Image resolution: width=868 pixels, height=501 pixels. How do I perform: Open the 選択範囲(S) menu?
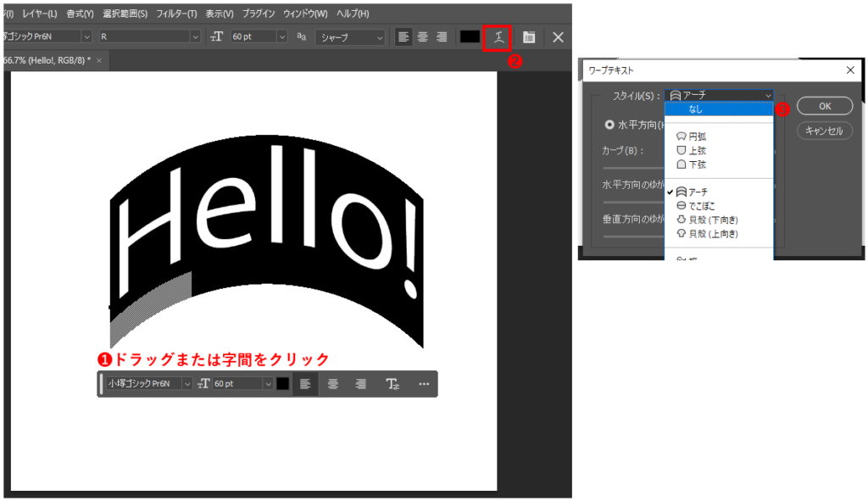[x=125, y=14]
